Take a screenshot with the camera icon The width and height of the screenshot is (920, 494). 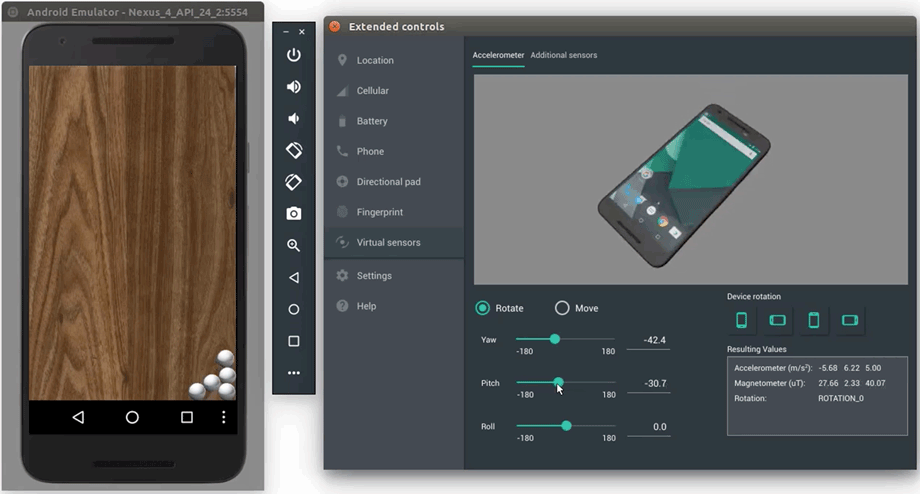point(294,214)
